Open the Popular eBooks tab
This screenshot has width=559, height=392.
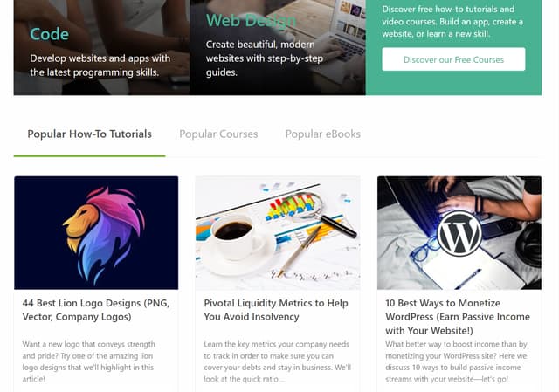(322, 134)
